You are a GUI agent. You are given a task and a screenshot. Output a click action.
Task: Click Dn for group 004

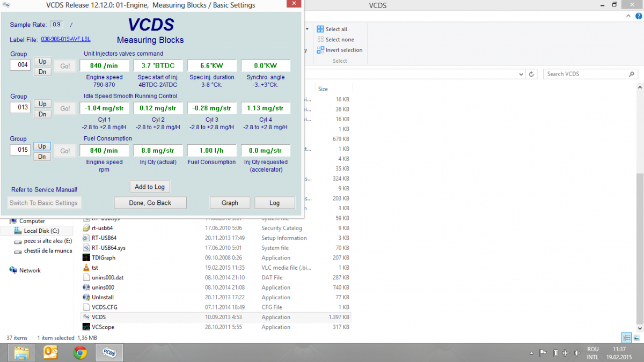pos(42,71)
